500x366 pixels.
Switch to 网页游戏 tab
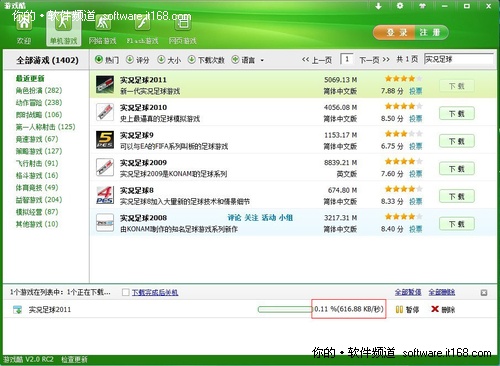(x=182, y=31)
